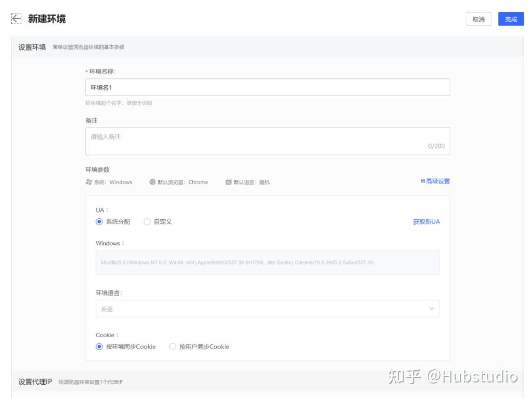
Task: Click the Windows UA string field
Action: (x=268, y=262)
